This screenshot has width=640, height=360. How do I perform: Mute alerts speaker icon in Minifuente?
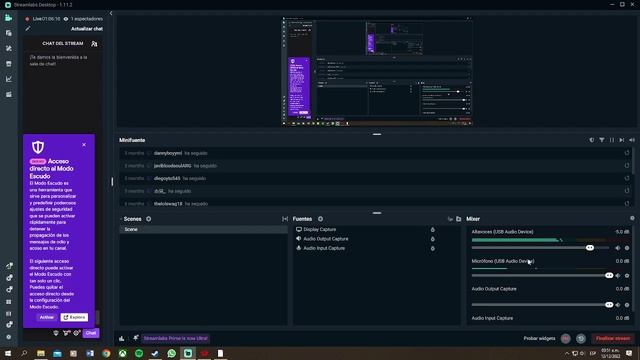pyautogui.click(x=632, y=140)
